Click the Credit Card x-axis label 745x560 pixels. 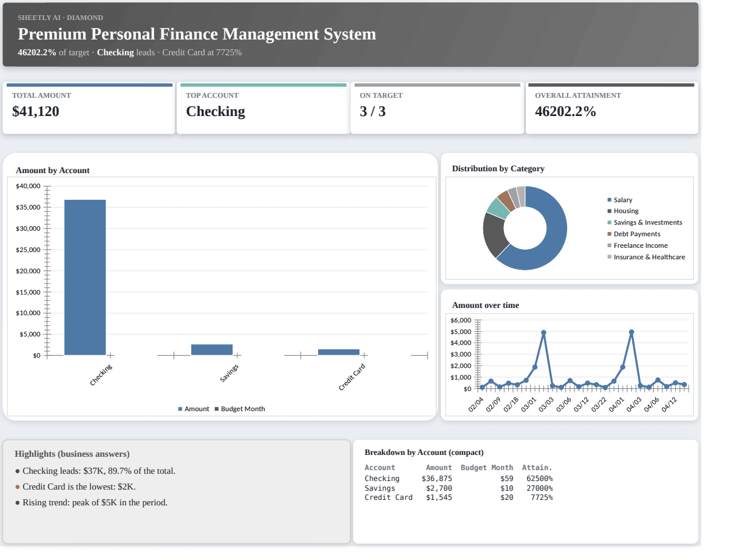click(352, 377)
